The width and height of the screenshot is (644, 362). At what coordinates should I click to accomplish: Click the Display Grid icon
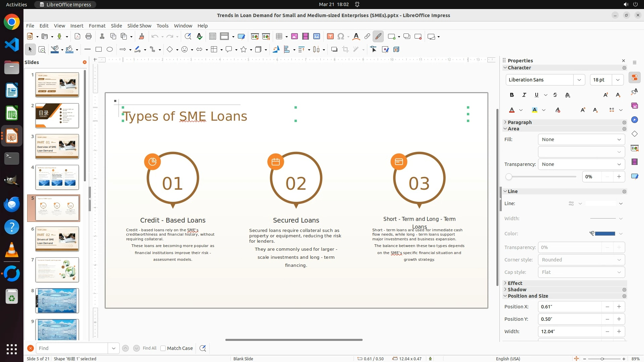pyautogui.click(x=213, y=37)
